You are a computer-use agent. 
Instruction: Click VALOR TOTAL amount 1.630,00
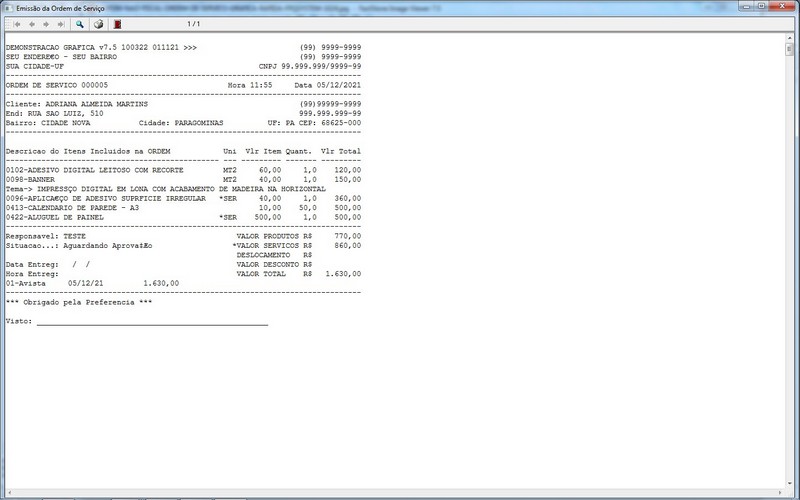343,274
